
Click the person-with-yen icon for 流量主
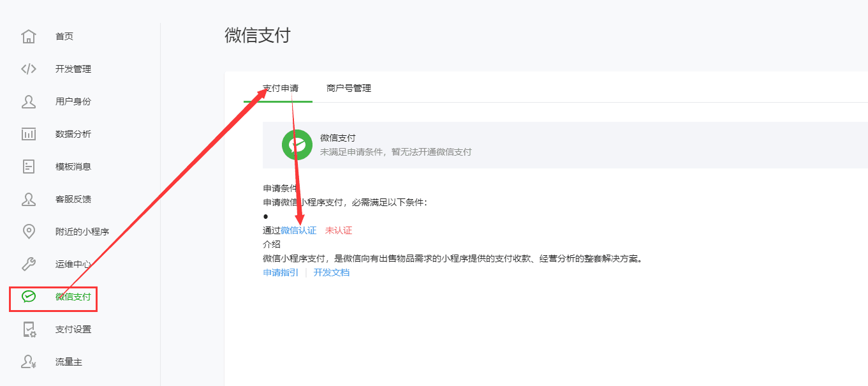tap(29, 362)
